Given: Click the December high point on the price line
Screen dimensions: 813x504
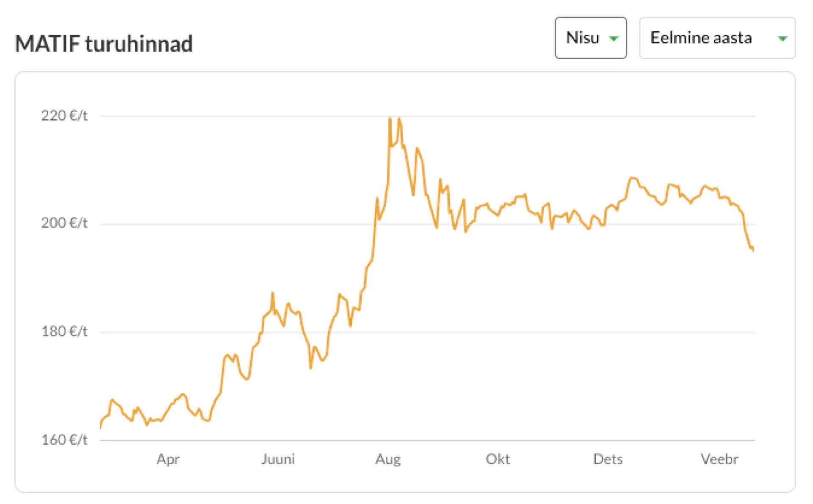Looking at the screenshot, I should click(x=632, y=178).
